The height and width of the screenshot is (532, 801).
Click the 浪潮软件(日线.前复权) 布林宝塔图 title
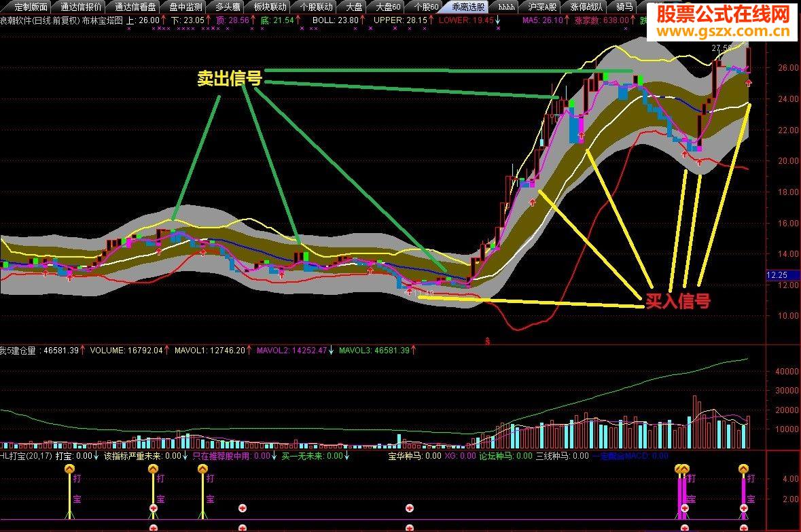click(61, 20)
